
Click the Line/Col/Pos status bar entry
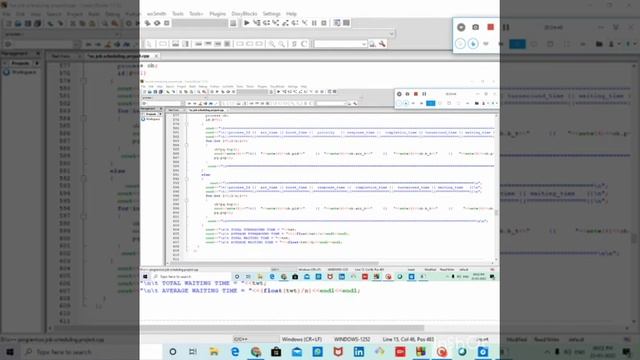(408, 339)
